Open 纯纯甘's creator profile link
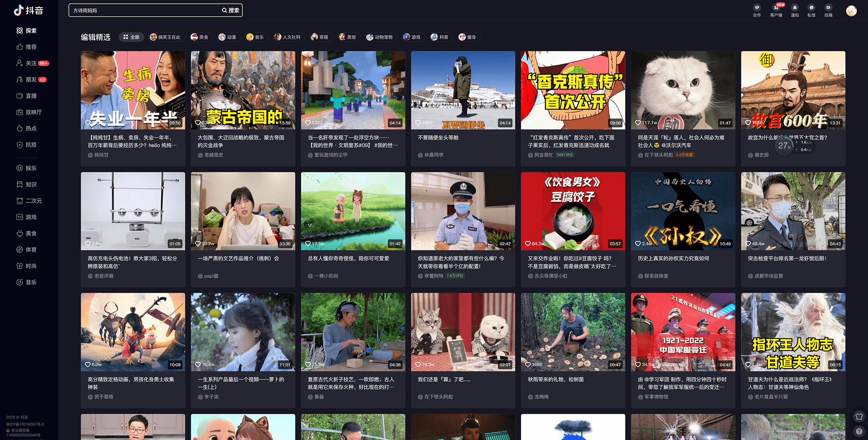The image size is (868, 440). [99, 155]
